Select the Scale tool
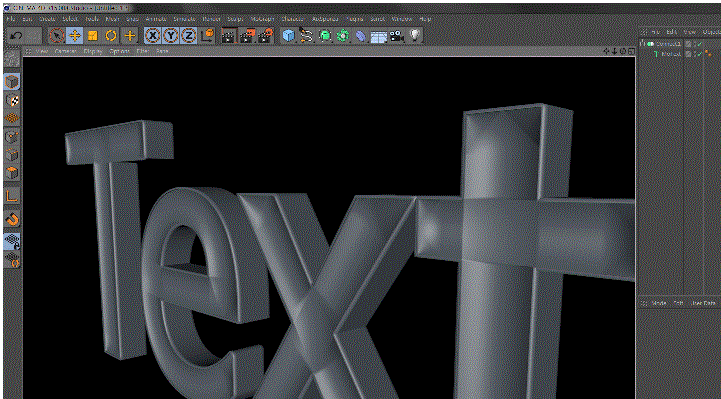721x399 pixels. (92, 35)
